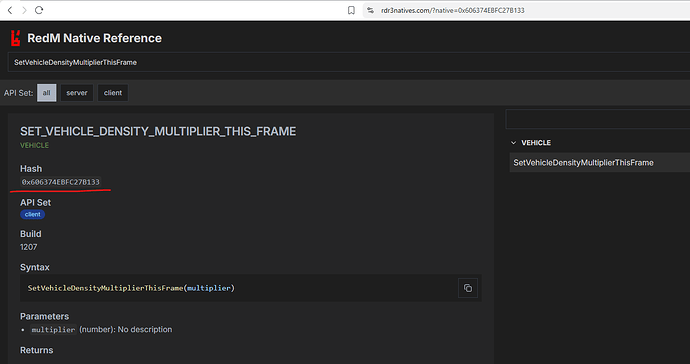Click the multiplier parameter code tag
Viewport: 690px width, 364px height.
53,330
